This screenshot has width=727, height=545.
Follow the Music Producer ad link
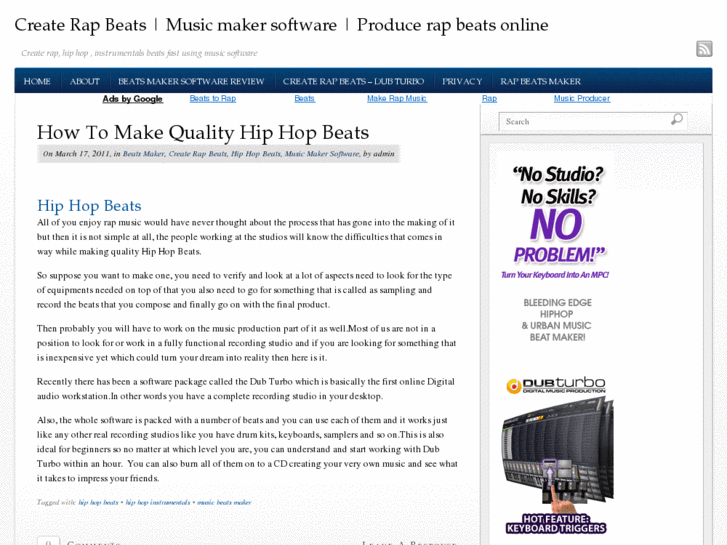pos(582,98)
